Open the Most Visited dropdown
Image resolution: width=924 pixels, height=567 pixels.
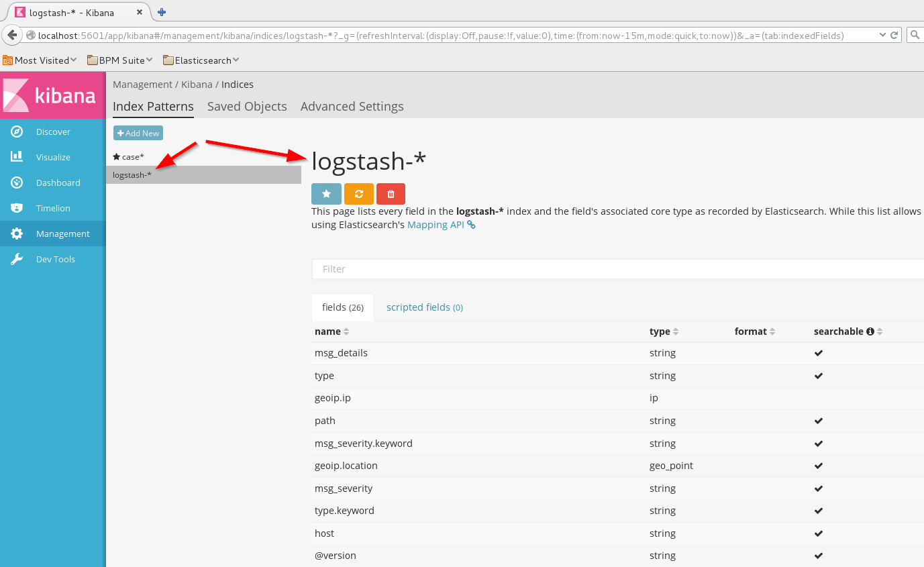tap(40, 60)
